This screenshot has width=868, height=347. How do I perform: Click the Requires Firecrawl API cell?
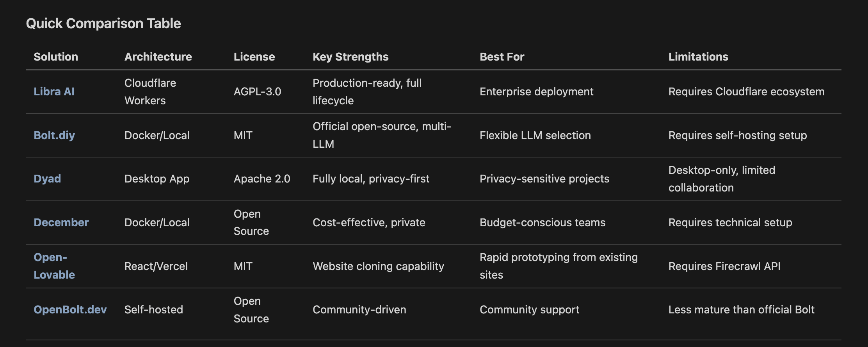click(x=724, y=266)
